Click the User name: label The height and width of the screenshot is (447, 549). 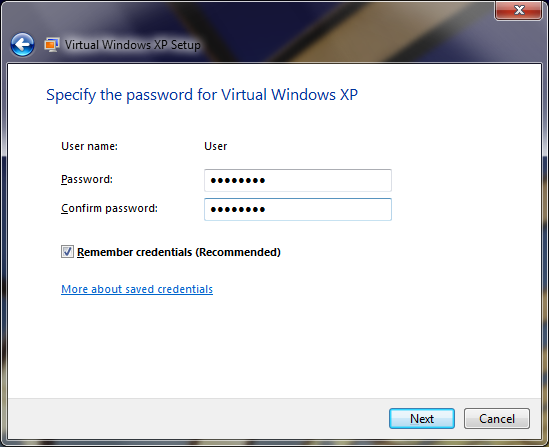[x=89, y=146]
